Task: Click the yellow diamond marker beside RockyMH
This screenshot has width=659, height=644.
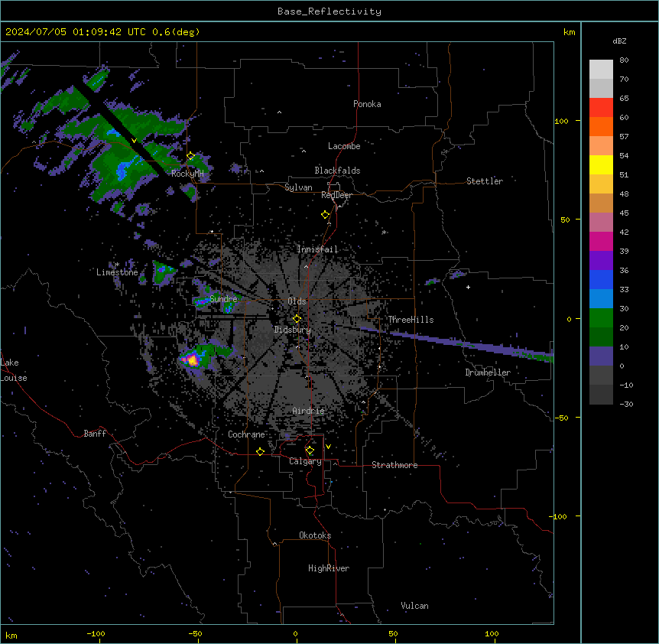Action: [x=191, y=156]
